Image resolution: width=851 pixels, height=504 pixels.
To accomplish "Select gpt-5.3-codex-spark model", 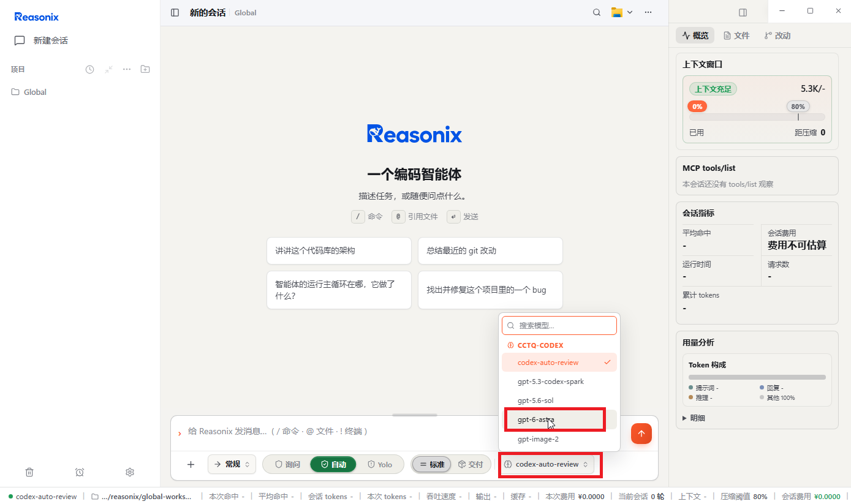I will click(x=559, y=382).
